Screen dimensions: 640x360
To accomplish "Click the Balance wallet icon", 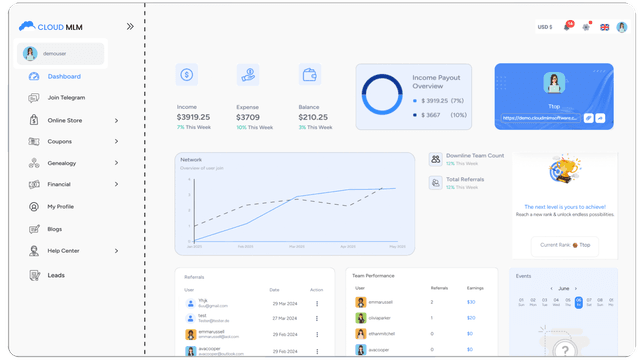I will [309, 75].
